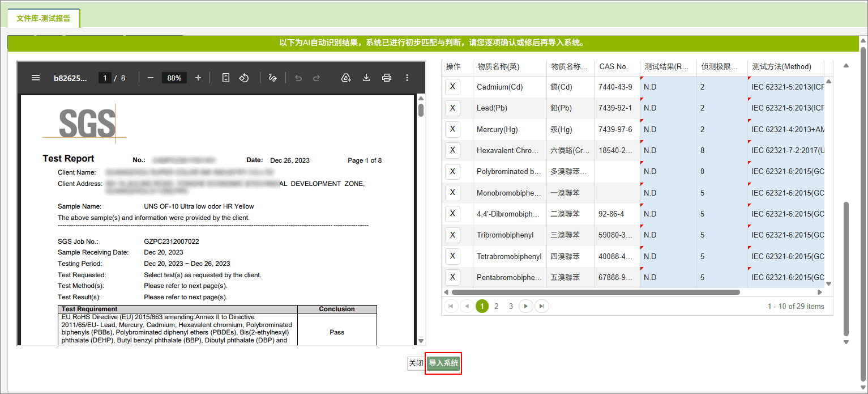Viewport: 868px width, 394px height.
Task: Open the PDF viewer sidebar menu
Action: pos(36,78)
